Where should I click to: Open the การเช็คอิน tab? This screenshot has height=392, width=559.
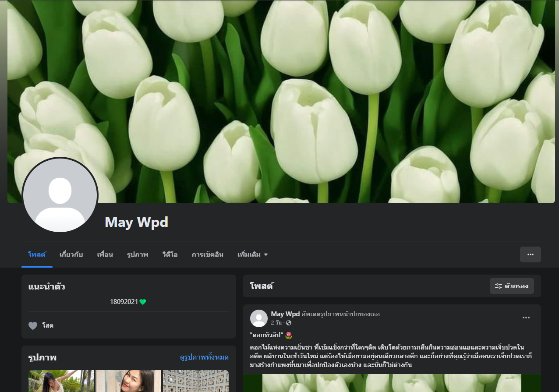point(207,254)
